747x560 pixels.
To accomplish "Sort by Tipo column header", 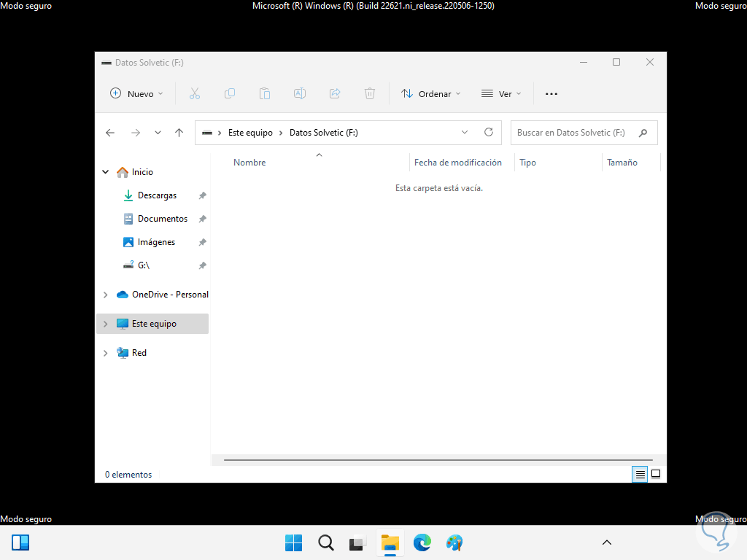I will (527, 163).
